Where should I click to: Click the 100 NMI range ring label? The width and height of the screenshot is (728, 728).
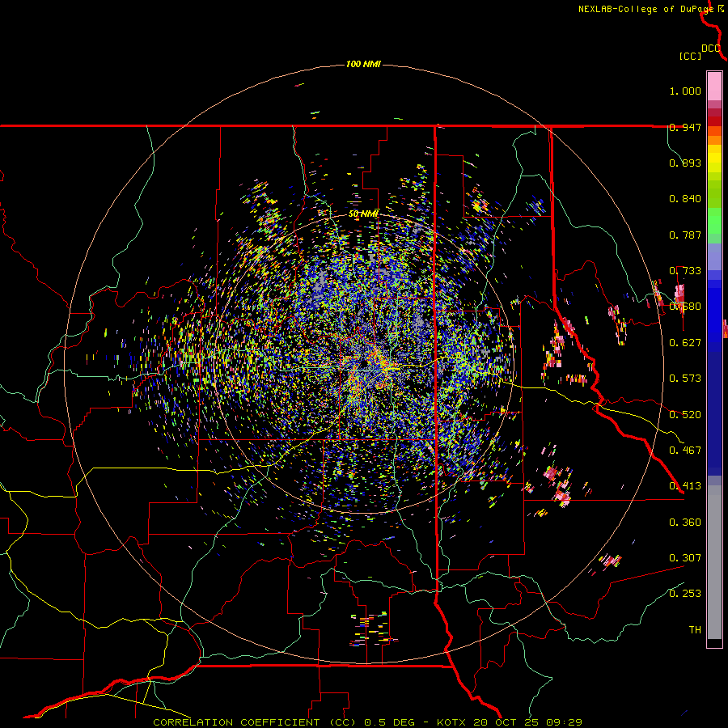(x=363, y=64)
